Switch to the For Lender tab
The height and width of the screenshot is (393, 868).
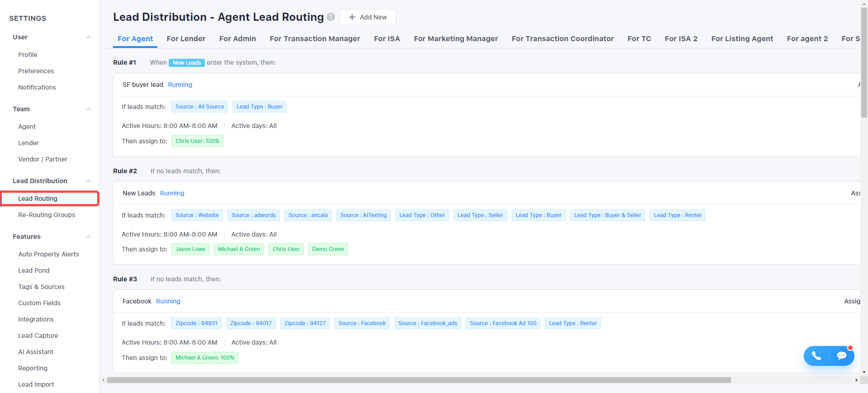pos(186,39)
